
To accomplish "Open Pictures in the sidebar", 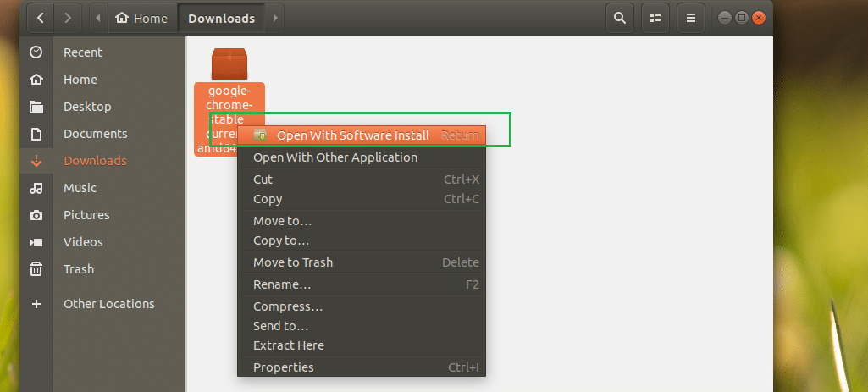I will (86, 215).
